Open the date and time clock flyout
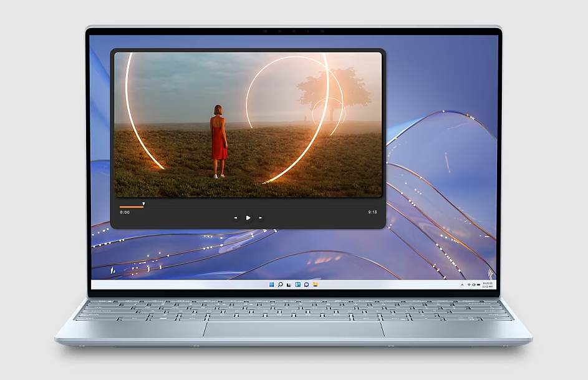Viewport: 588px width, 380px height. (488, 285)
